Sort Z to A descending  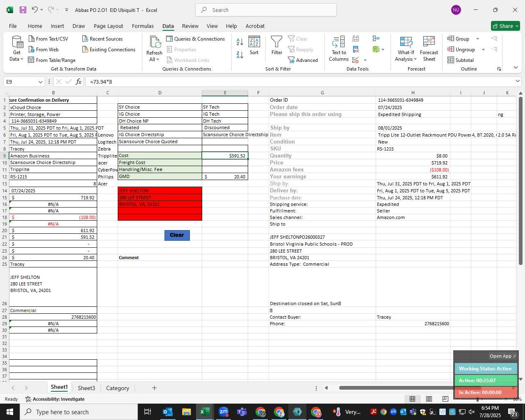240,55
